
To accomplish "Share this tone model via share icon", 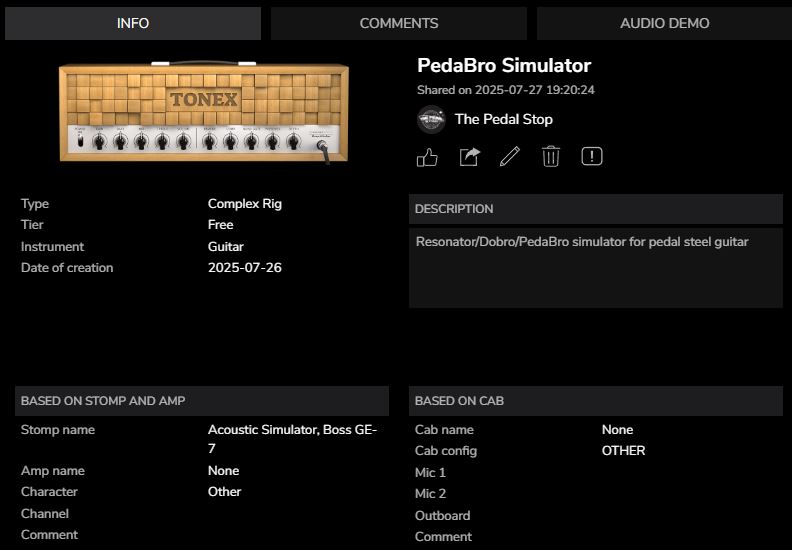I will 469,157.
